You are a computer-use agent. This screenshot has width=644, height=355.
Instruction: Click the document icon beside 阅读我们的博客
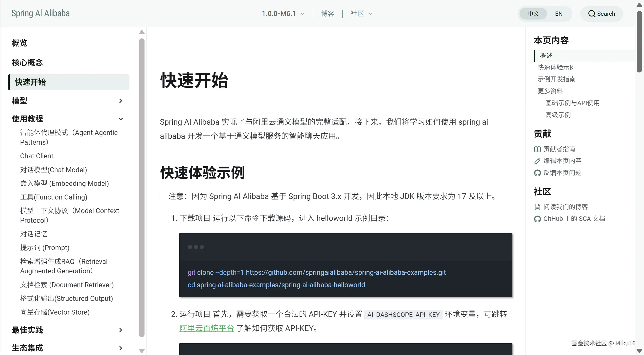coord(537,207)
